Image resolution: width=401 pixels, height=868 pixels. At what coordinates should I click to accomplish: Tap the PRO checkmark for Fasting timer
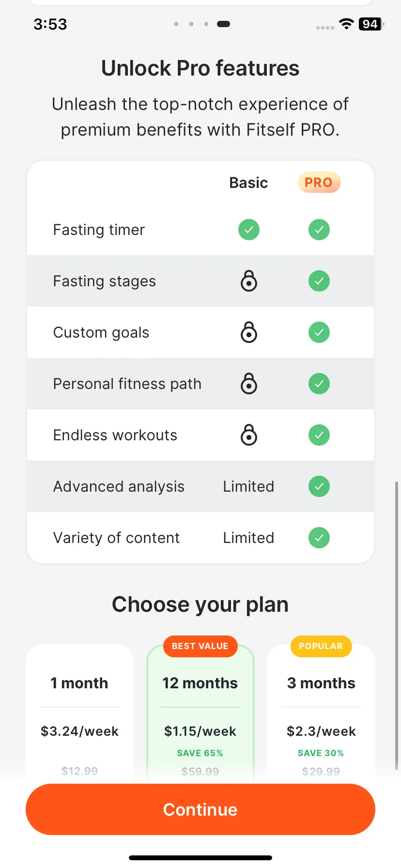[x=319, y=230]
